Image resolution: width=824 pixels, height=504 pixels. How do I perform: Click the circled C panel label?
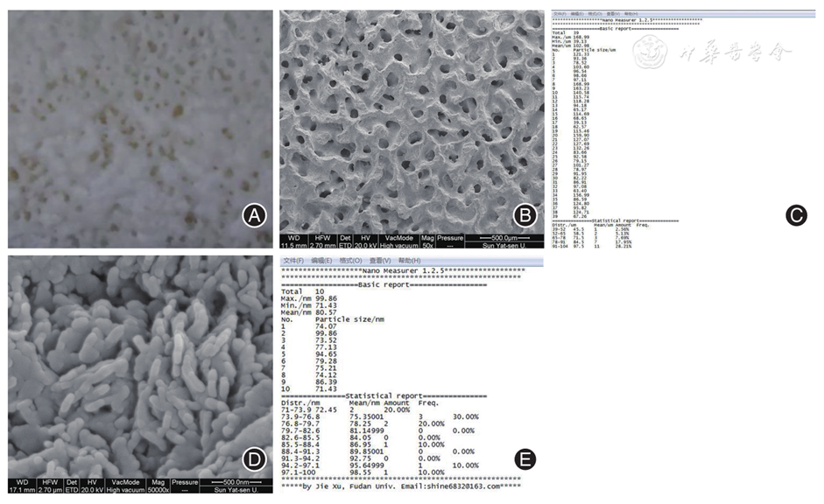point(796,213)
